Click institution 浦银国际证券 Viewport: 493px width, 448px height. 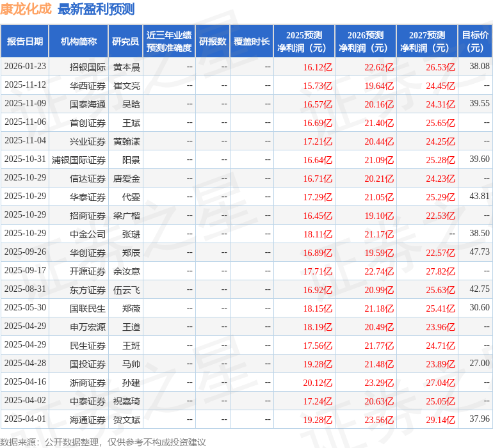[79, 160]
